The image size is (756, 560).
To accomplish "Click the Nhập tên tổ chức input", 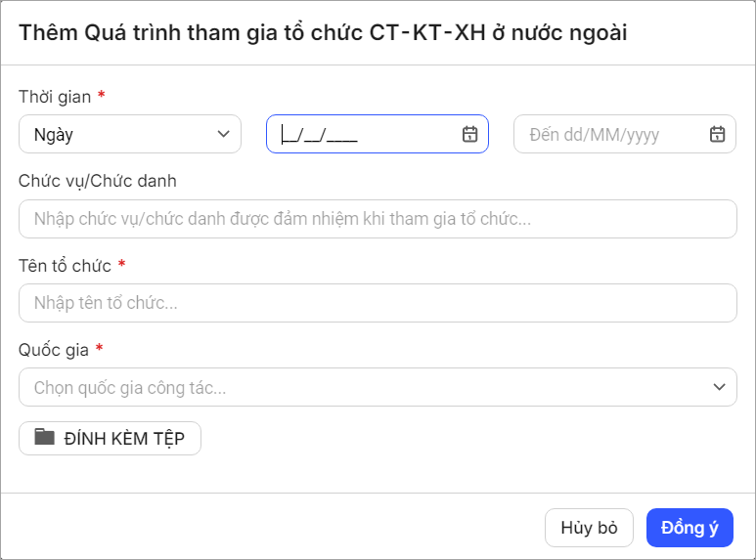I will pyautogui.click(x=378, y=303).
